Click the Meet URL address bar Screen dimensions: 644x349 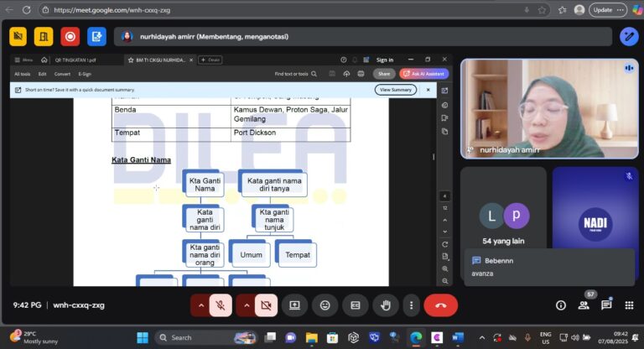(x=252, y=10)
